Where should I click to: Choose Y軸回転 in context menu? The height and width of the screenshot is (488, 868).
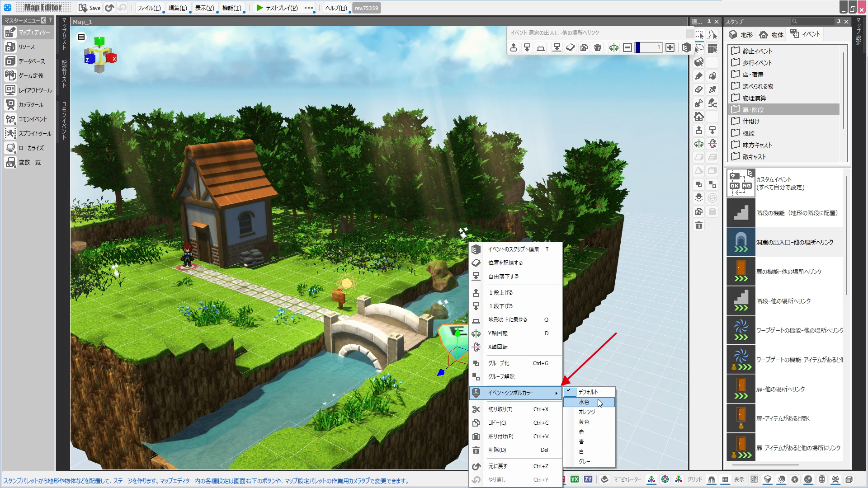click(x=515, y=333)
